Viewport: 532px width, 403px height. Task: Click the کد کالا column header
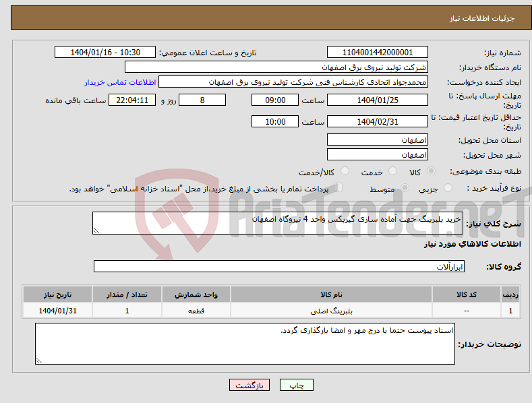[467, 294]
